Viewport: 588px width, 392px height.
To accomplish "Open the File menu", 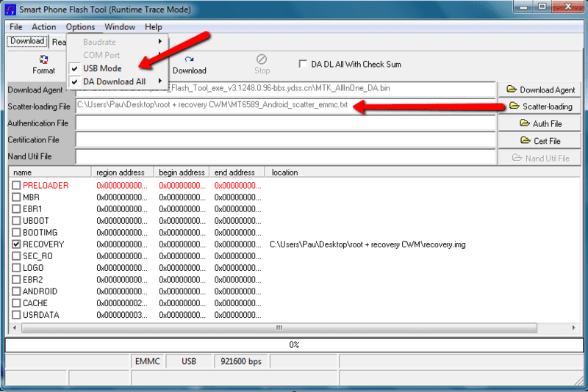I will click(15, 27).
